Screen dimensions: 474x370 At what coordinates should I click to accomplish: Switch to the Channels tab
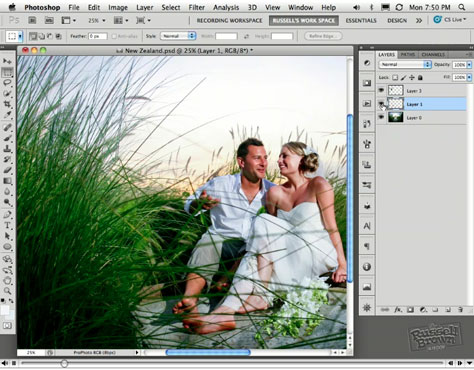click(x=433, y=54)
